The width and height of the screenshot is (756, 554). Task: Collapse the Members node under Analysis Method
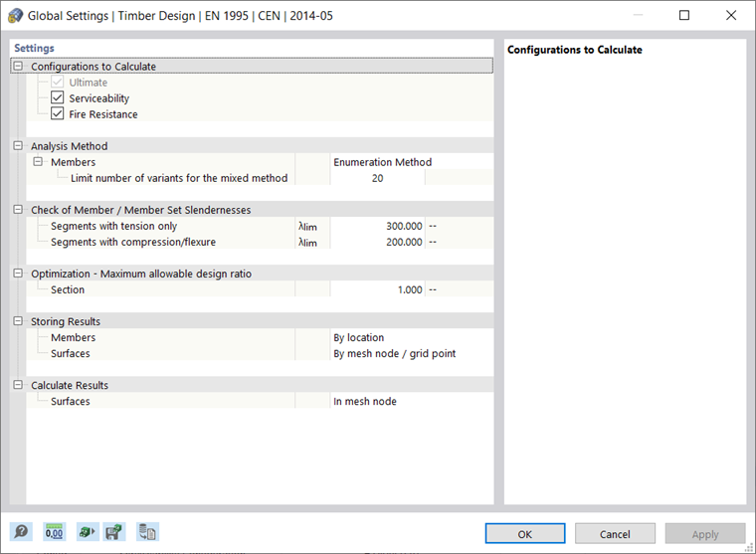[38, 161]
